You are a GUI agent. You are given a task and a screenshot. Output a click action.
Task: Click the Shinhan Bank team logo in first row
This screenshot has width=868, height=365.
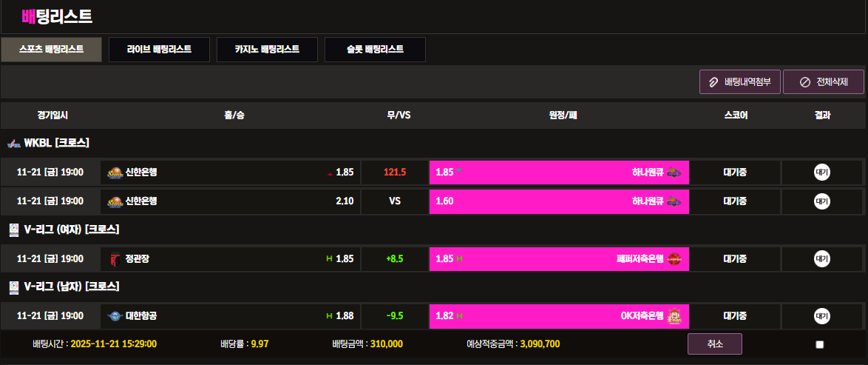tap(115, 173)
